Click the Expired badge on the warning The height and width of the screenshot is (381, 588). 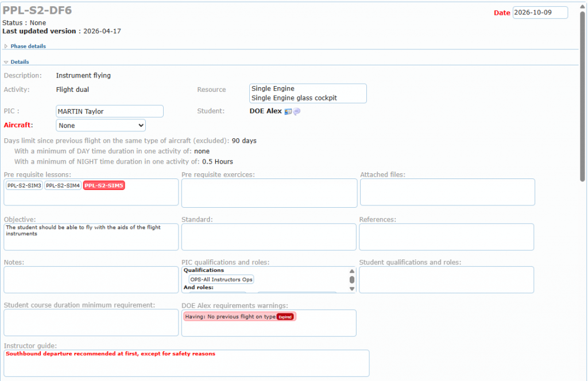285,317
